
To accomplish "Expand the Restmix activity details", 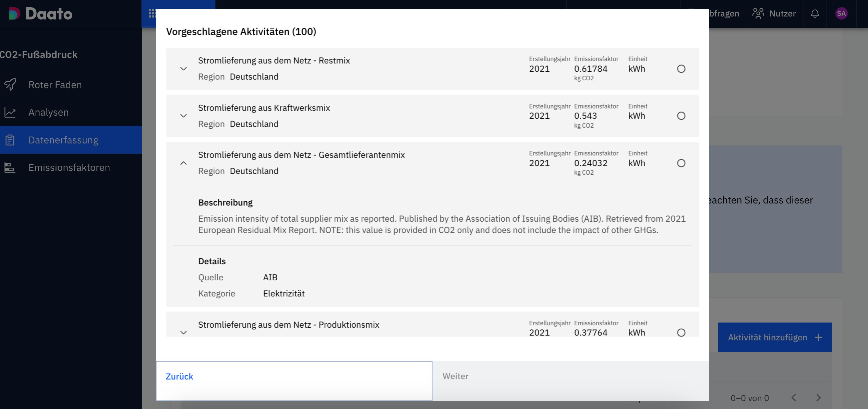I will 183,69.
